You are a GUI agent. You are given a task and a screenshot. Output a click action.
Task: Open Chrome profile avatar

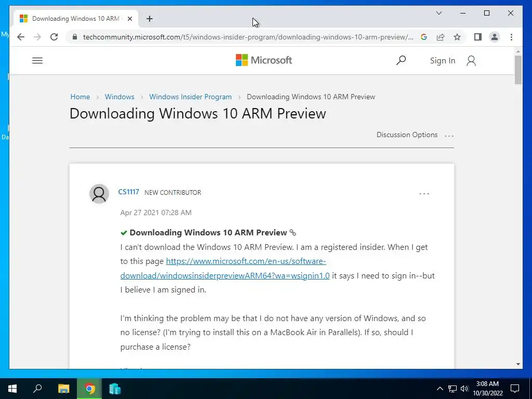(x=495, y=37)
